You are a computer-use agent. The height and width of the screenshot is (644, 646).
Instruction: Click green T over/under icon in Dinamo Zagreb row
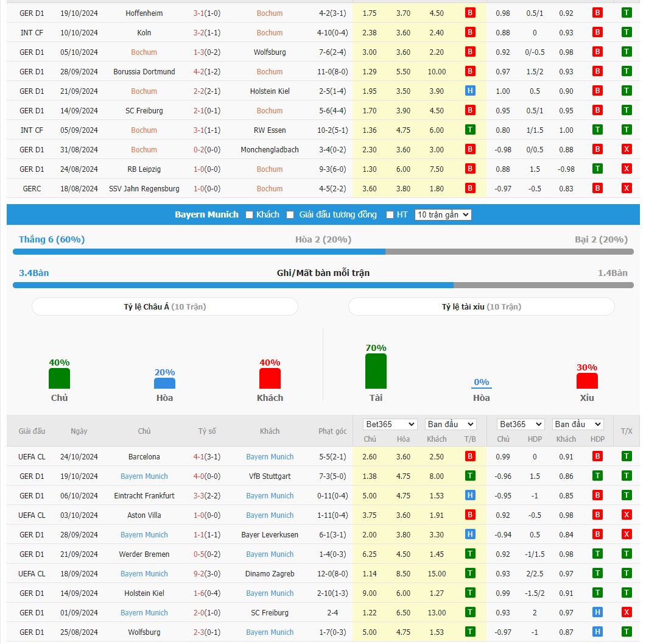pyautogui.click(x=627, y=573)
